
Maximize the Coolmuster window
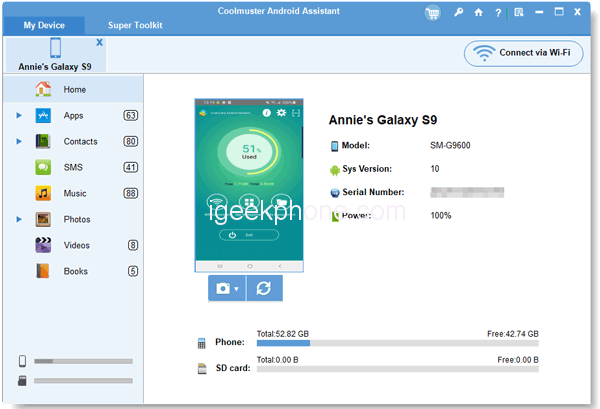(559, 12)
